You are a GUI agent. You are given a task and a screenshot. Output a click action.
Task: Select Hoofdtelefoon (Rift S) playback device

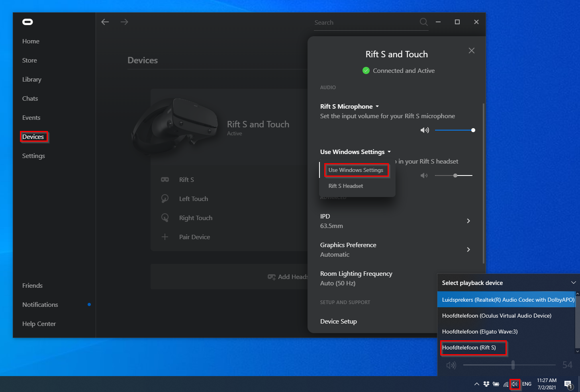[506, 347]
